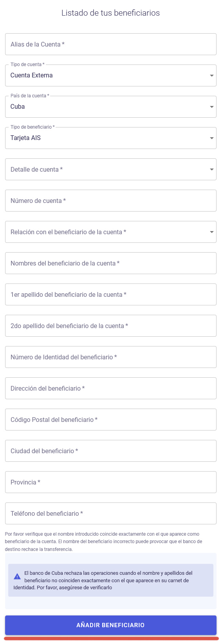Select the Nombres del beneficiario field
The height and width of the screenshot is (644, 222).
(111, 263)
